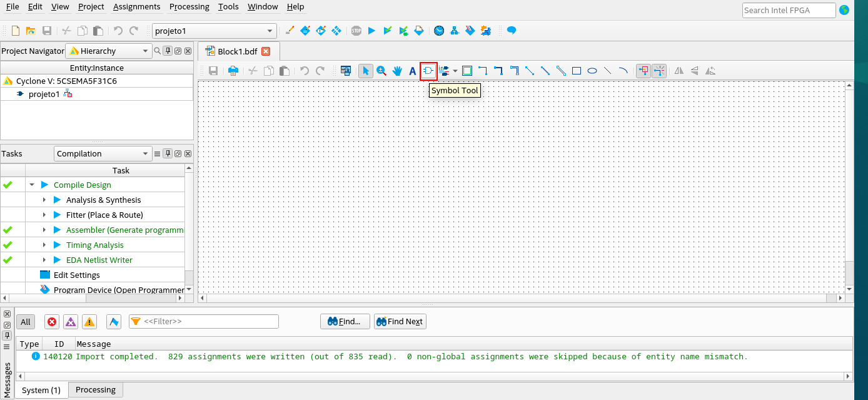Click the Flip Horizontal icon
The width and height of the screenshot is (868, 400).
[679, 71]
